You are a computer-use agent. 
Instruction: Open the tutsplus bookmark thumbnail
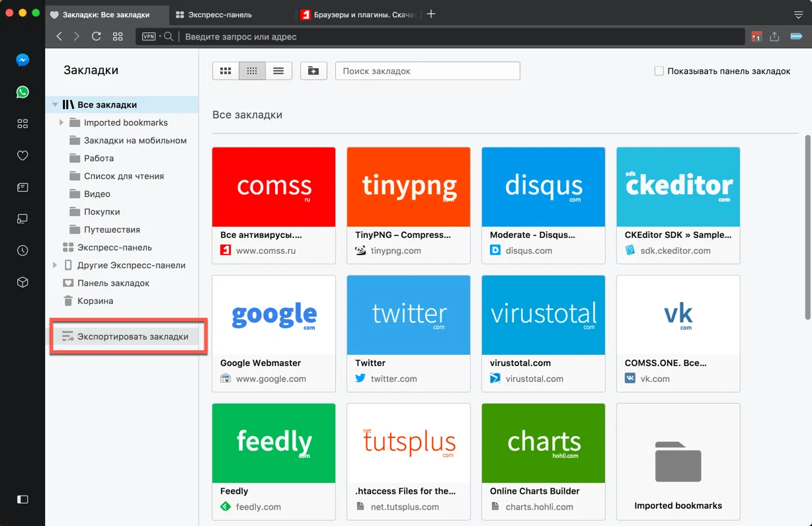point(409,443)
